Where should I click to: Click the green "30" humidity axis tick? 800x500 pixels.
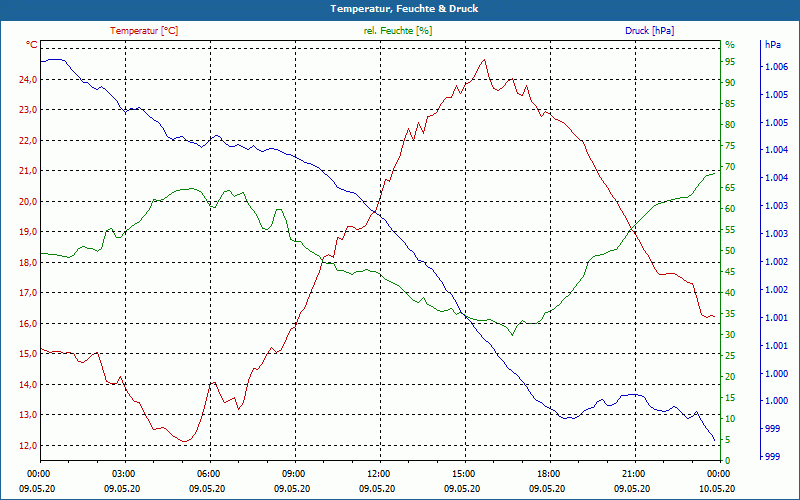(730, 335)
